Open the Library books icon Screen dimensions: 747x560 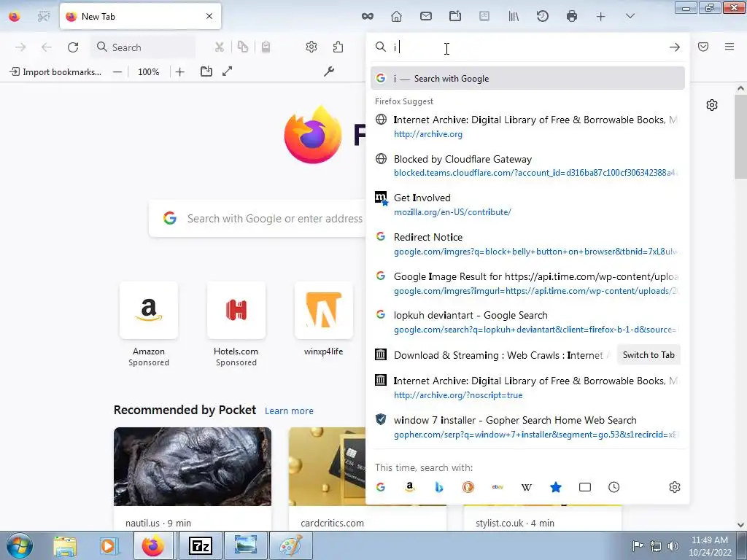514,16
